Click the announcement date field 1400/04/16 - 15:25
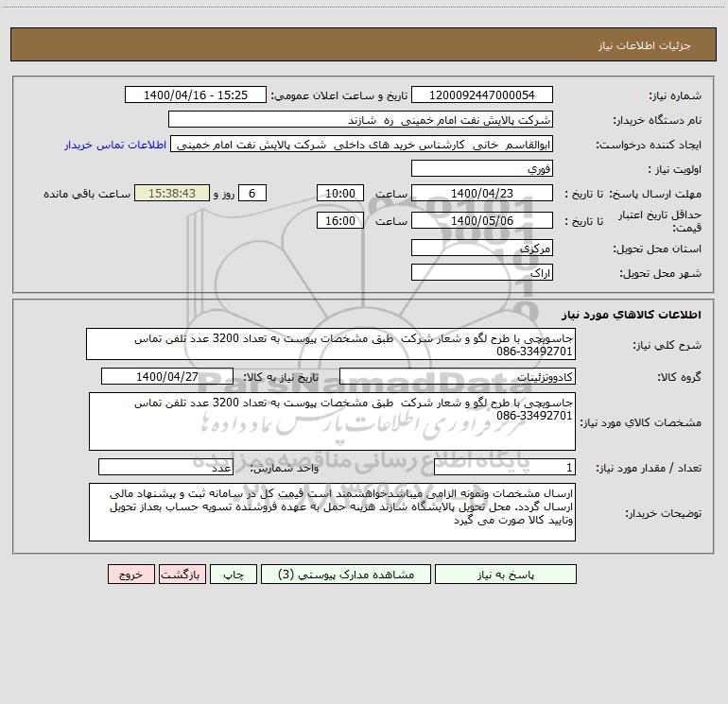 (x=196, y=94)
